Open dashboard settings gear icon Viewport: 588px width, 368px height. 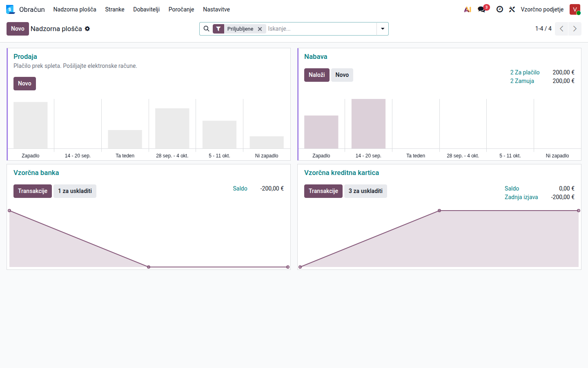pyautogui.click(x=87, y=29)
